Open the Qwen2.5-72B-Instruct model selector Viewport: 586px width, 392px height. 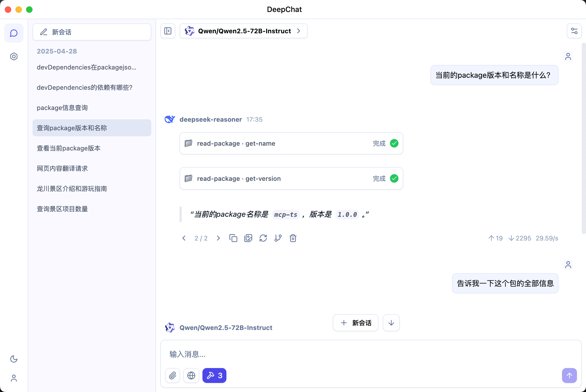tap(243, 31)
